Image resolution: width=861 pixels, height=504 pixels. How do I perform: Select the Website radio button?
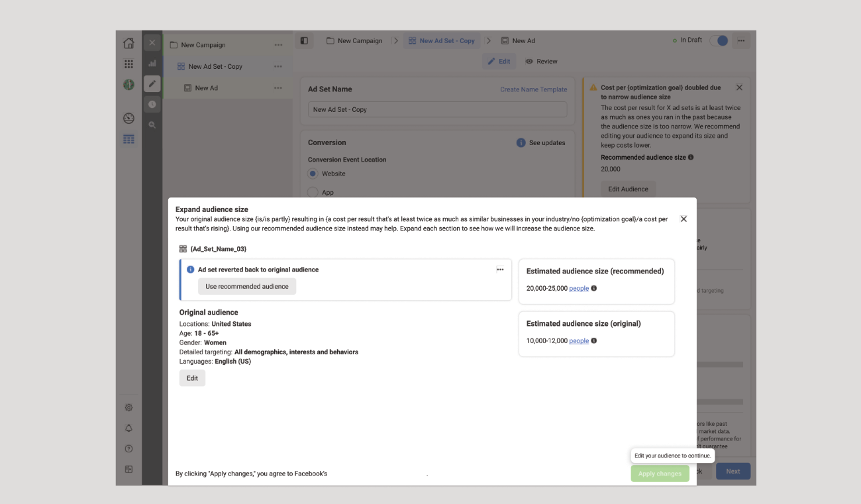pos(313,174)
